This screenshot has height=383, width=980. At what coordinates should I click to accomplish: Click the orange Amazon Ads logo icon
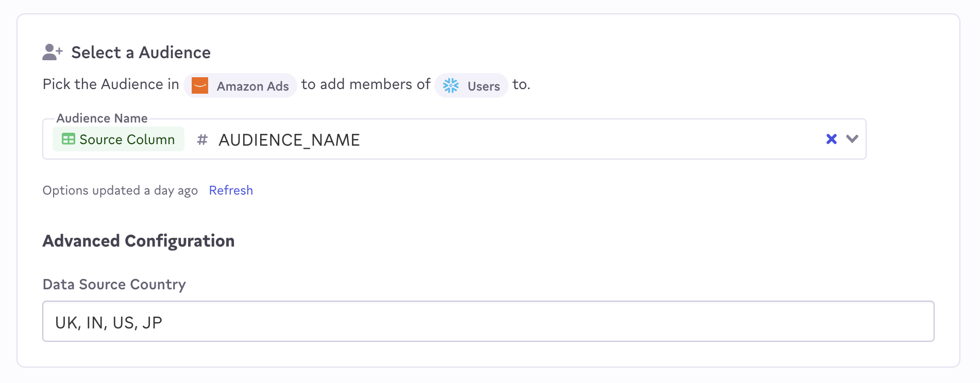click(x=200, y=85)
